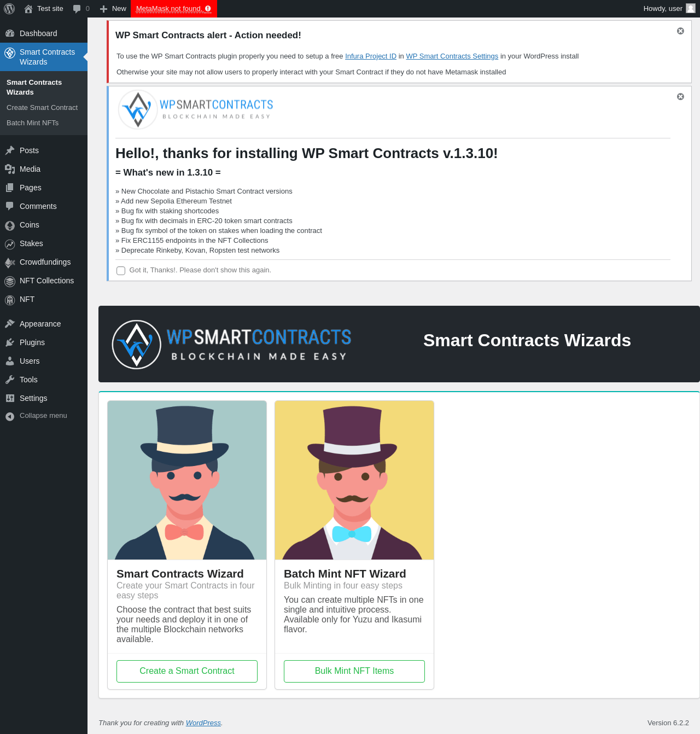Click Create a Smart Contract button
The image size is (700, 734).
[187, 671]
